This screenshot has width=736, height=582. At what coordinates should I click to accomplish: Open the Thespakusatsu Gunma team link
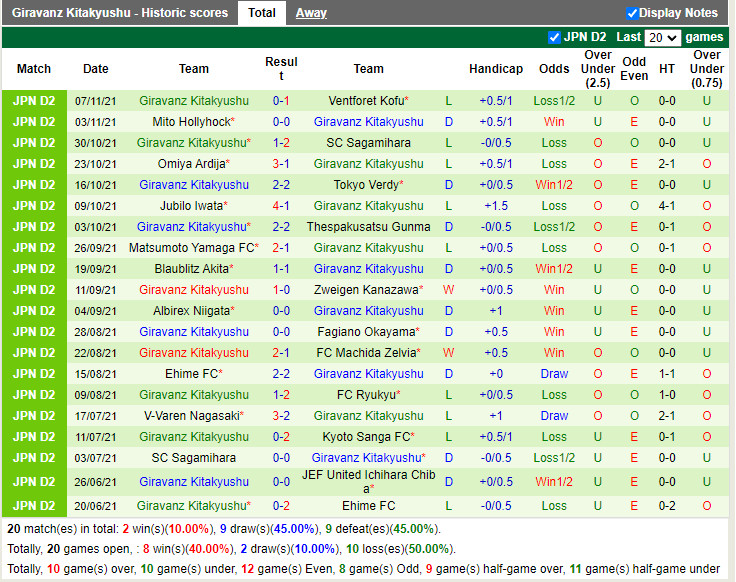click(368, 227)
